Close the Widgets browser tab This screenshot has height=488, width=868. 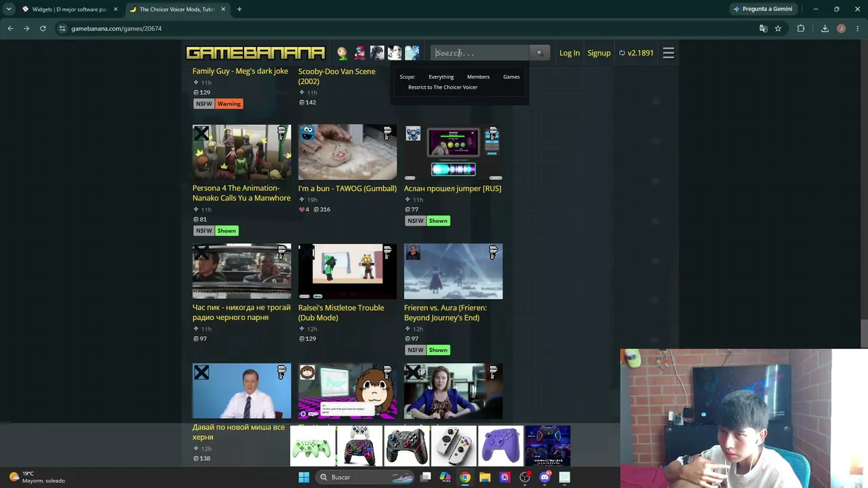(115, 9)
